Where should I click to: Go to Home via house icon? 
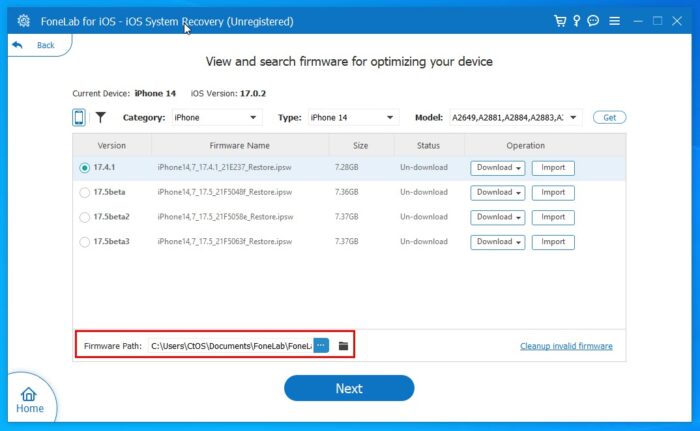coord(29,395)
